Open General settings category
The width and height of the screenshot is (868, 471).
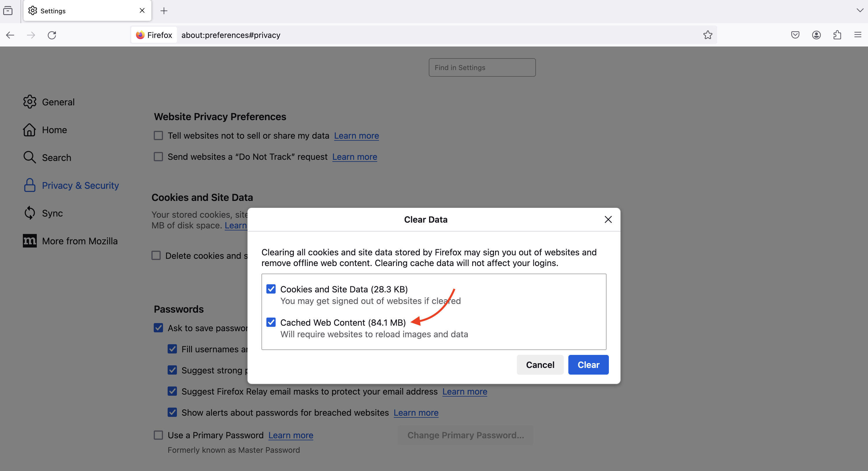[x=49, y=102]
